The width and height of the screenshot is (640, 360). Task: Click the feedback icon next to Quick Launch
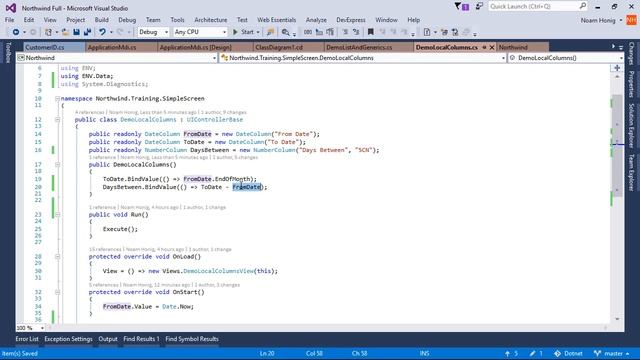(479, 7)
